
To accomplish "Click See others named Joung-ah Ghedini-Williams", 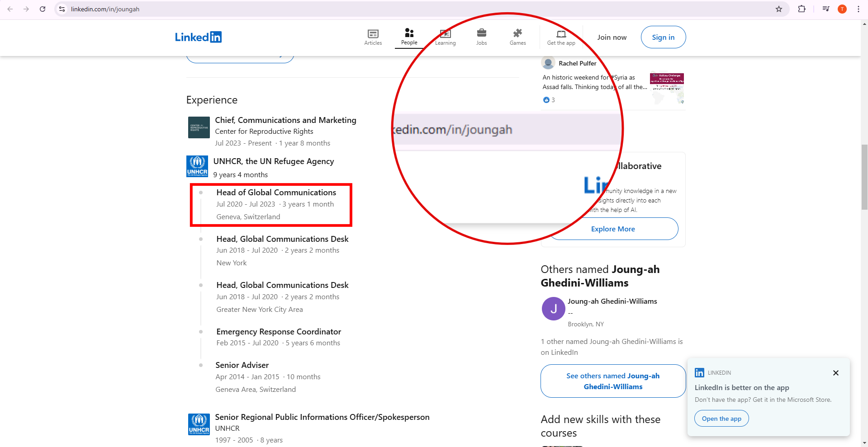I will point(613,381).
